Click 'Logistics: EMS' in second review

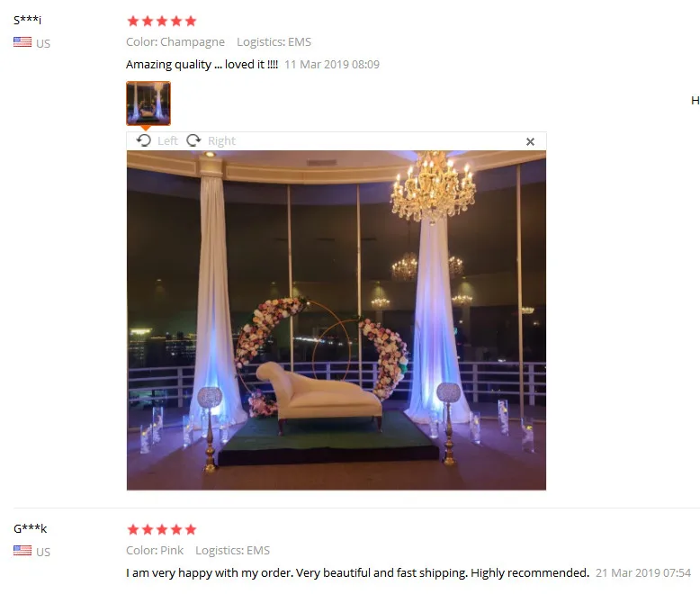pyautogui.click(x=233, y=550)
